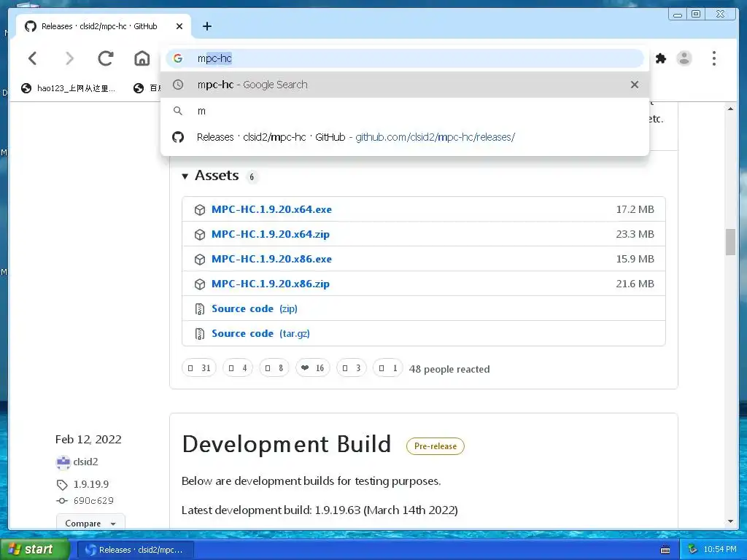This screenshot has width=747, height=560.
Task: Click the package icon beside MPC-HC.1.9.20.x64.exe
Action: coord(200,209)
